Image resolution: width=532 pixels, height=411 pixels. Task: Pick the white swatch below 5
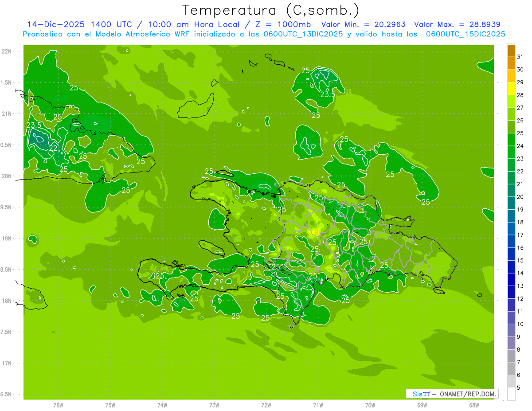click(511, 394)
